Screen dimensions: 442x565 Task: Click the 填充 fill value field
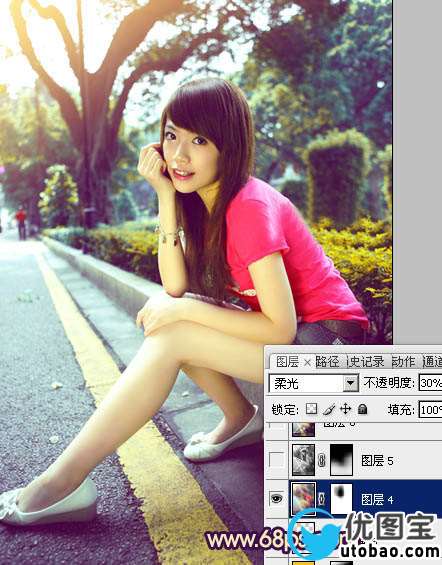coord(430,410)
